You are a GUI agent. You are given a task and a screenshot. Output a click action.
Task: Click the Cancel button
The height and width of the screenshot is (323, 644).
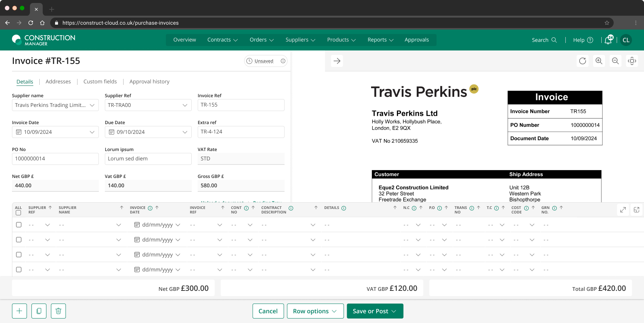tap(268, 311)
